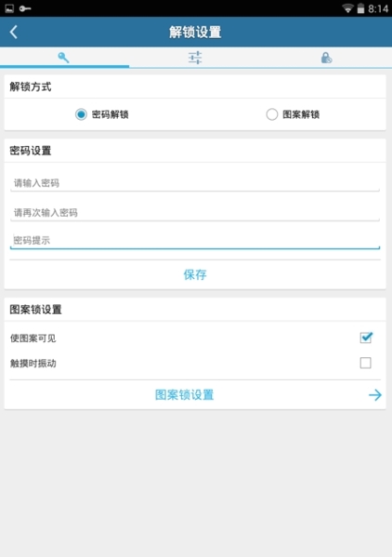Tap the picture notification icon
This screenshot has height=557, width=392.
pyautogui.click(x=9, y=8)
